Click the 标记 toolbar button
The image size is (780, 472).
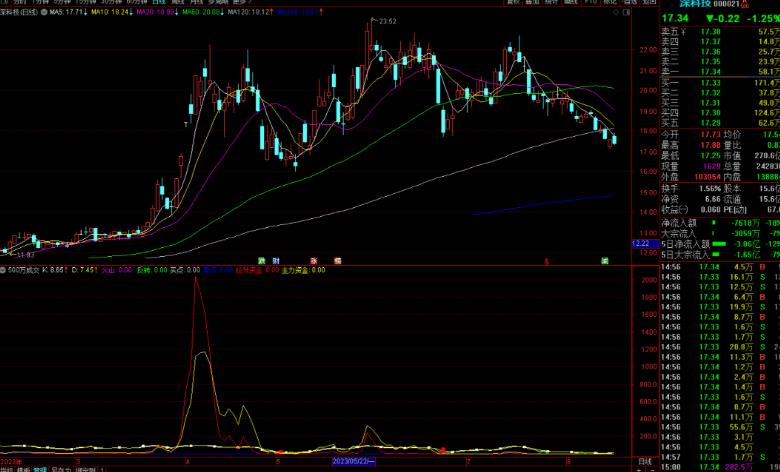[x=610, y=2]
